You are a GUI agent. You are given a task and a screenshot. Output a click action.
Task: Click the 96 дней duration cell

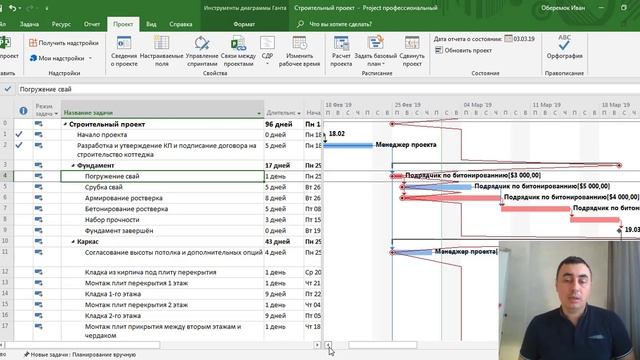pyautogui.click(x=284, y=124)
